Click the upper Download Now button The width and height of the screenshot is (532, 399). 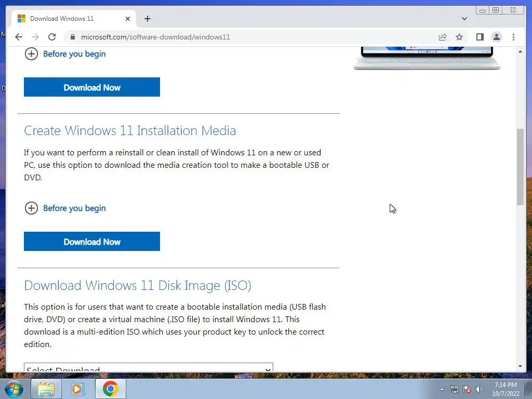[x=92, y=87]
